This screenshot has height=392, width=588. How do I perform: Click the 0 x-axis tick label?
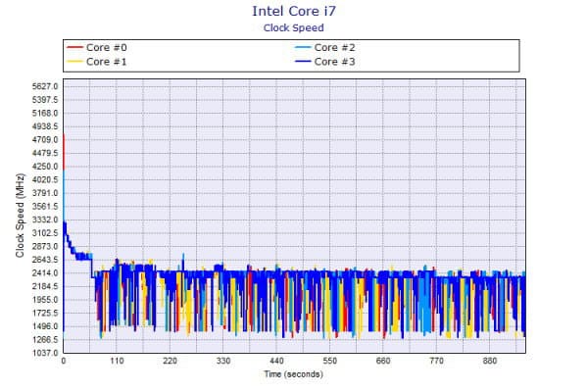tap(64, 361)
